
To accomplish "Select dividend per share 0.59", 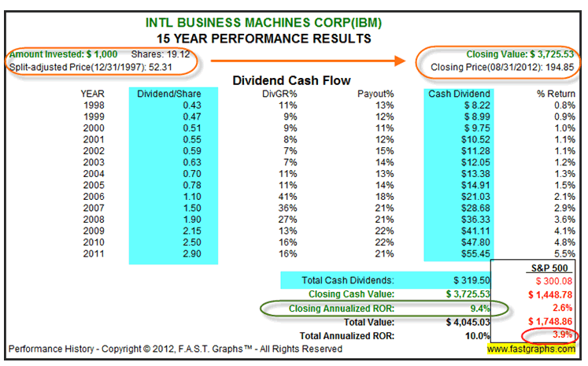I will (191, 151).
